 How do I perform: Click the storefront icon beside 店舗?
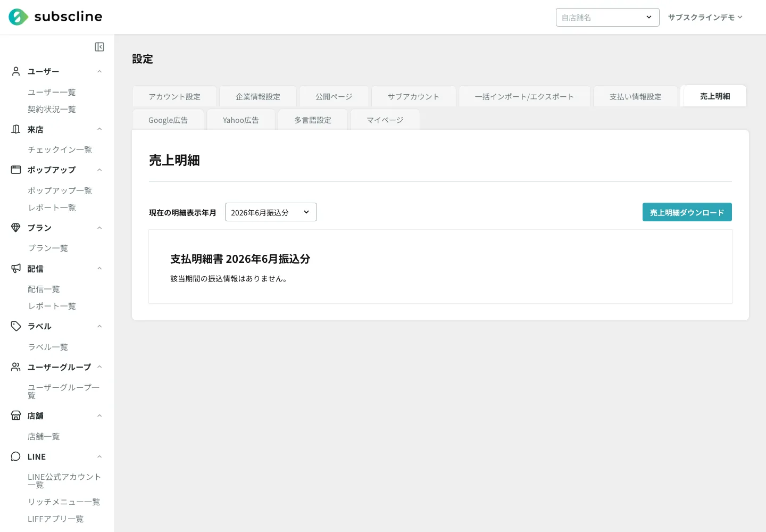(x=16, y=415)
